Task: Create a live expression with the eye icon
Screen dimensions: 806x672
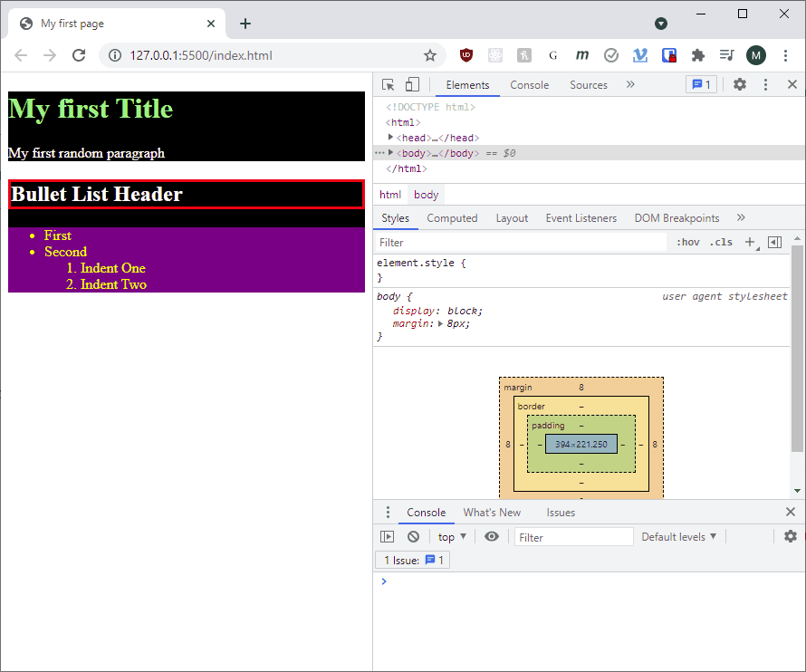Action: (491, 537)
